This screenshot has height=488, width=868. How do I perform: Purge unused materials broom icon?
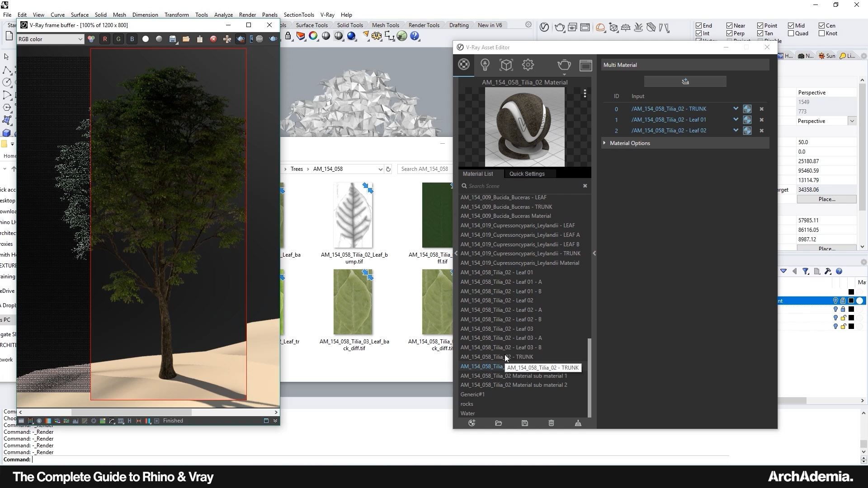point(578,423)
